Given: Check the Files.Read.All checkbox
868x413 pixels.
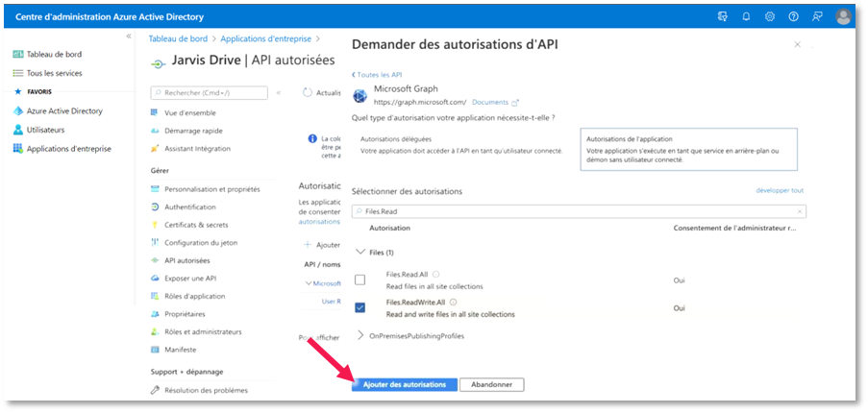Looking at the screenshot, I should pyautogui.click(x=360, y=279).
